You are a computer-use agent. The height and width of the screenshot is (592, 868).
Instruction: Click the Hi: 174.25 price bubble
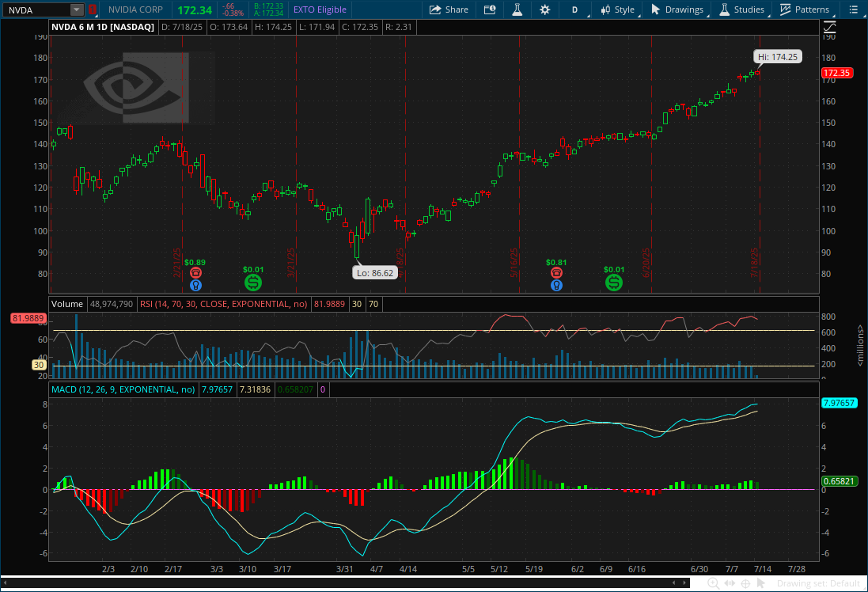coord(777,57)
